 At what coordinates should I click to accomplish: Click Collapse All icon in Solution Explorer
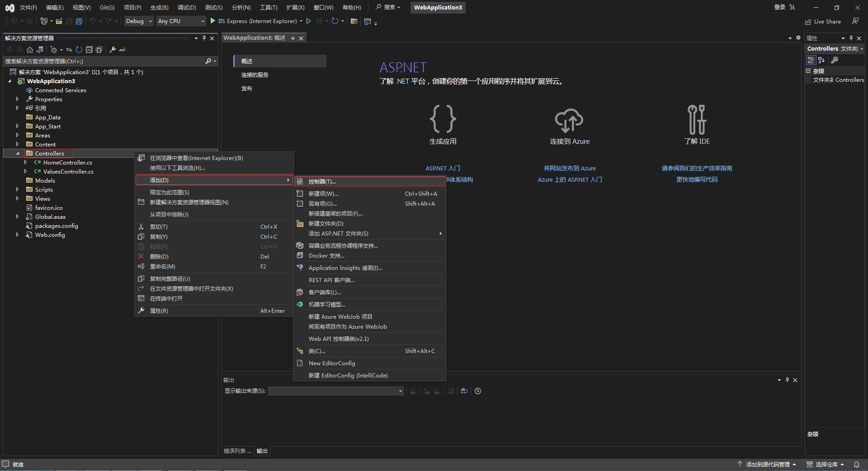[89, 50]
